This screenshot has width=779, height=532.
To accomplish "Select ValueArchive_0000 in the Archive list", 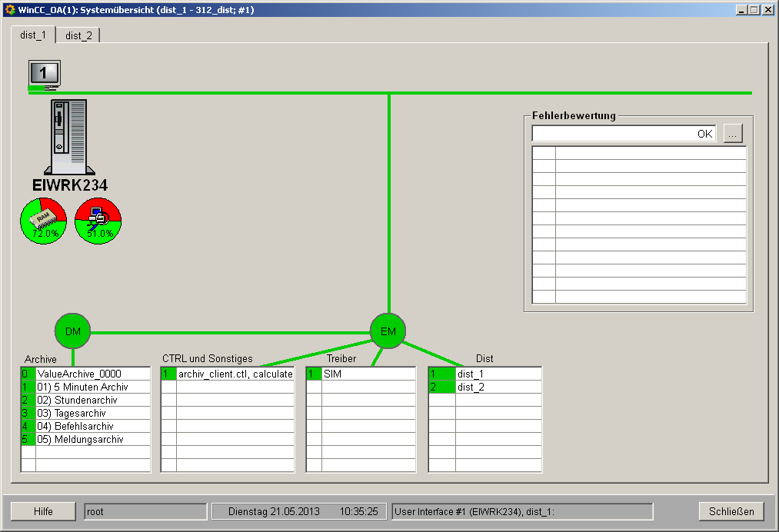I will click(x=79, y=374).
